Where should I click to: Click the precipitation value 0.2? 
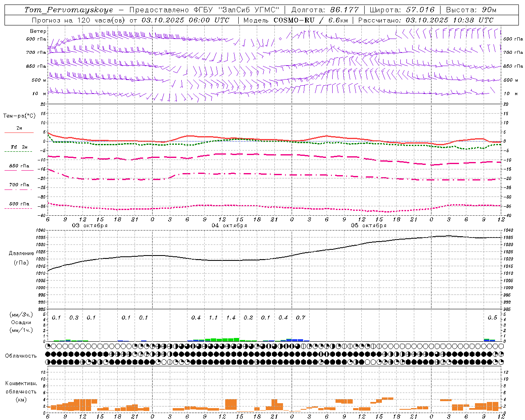point(248,317)
